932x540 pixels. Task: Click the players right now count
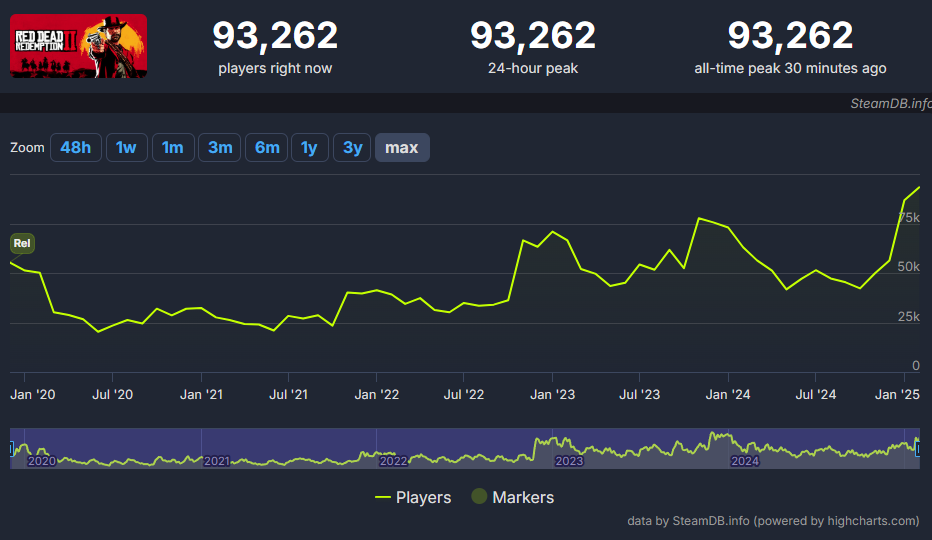(x=275, y=36)
